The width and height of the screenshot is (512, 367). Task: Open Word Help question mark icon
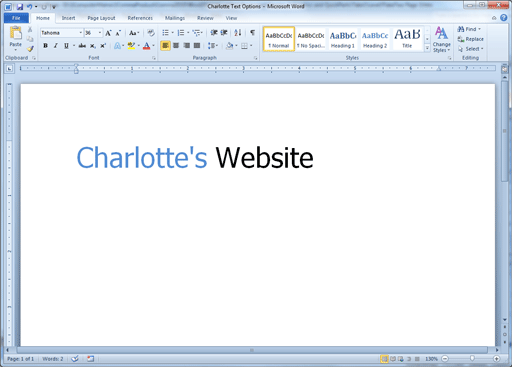(x=504, y=18)
